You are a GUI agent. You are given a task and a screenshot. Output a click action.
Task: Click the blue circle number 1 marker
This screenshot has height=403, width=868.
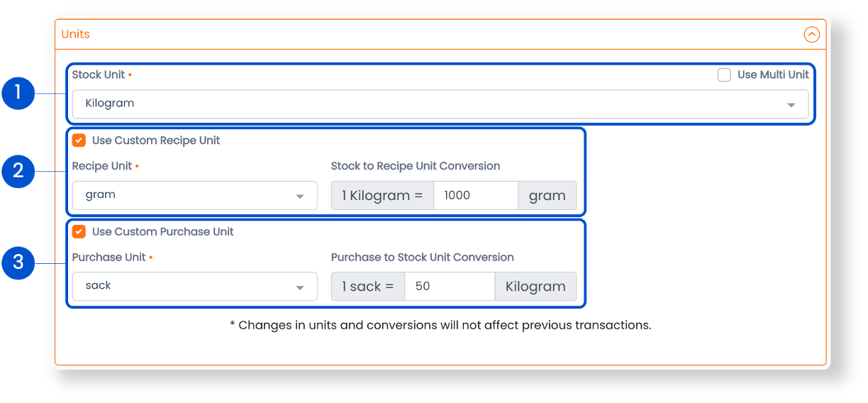[x=18, y=93]
